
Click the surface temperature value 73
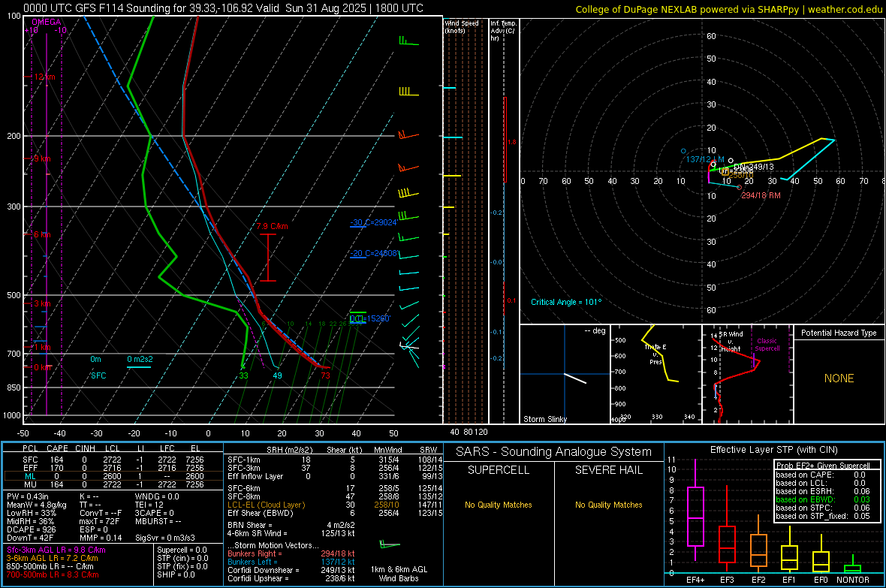pyautogui.click(x=325, y=375)
